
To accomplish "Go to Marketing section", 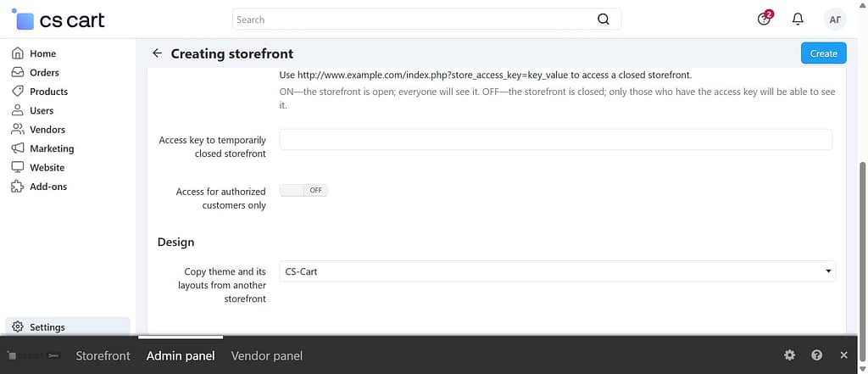I will pyautogui.click(x=52, y=148).
